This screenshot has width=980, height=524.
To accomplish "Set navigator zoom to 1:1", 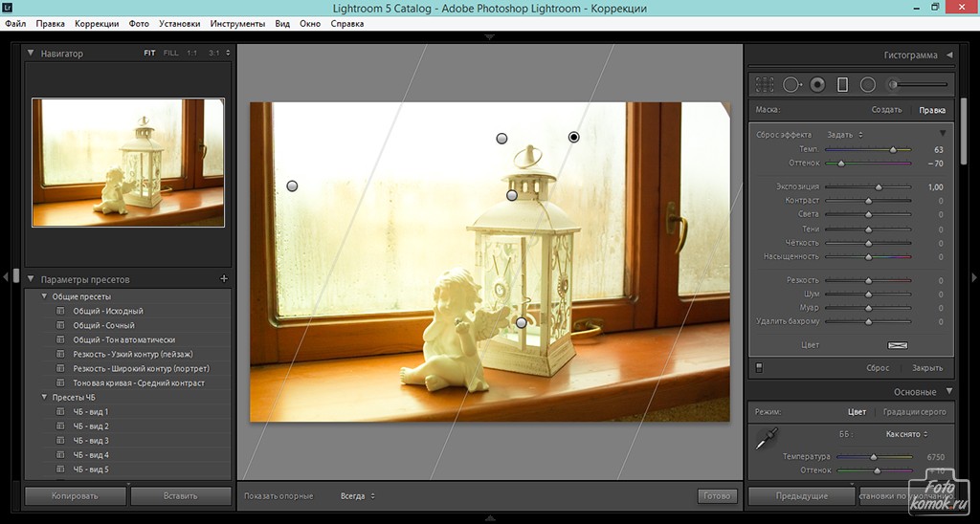I will click(191, 54).
